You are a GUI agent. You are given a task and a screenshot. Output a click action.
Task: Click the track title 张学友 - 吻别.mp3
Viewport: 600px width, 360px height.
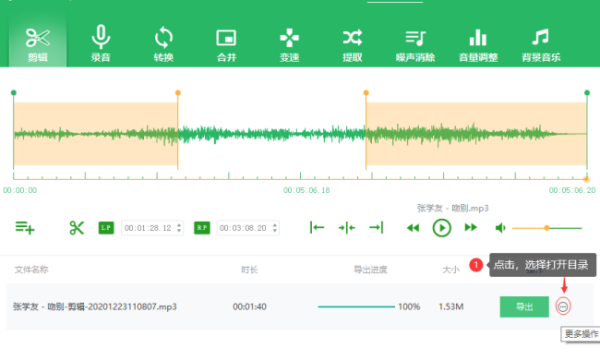pyautogui.click(x=453, y=208)
